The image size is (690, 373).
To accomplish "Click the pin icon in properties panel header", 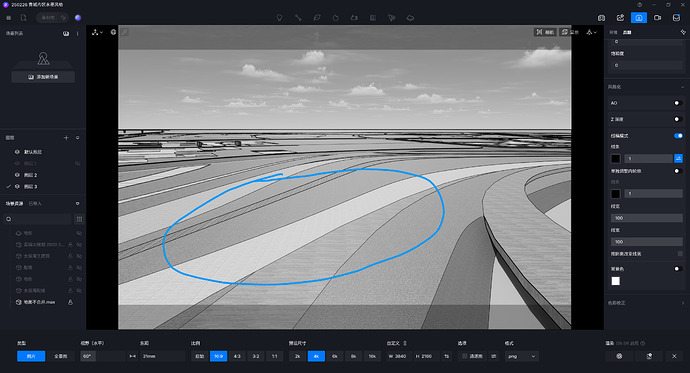I will [x=683, y=32].
